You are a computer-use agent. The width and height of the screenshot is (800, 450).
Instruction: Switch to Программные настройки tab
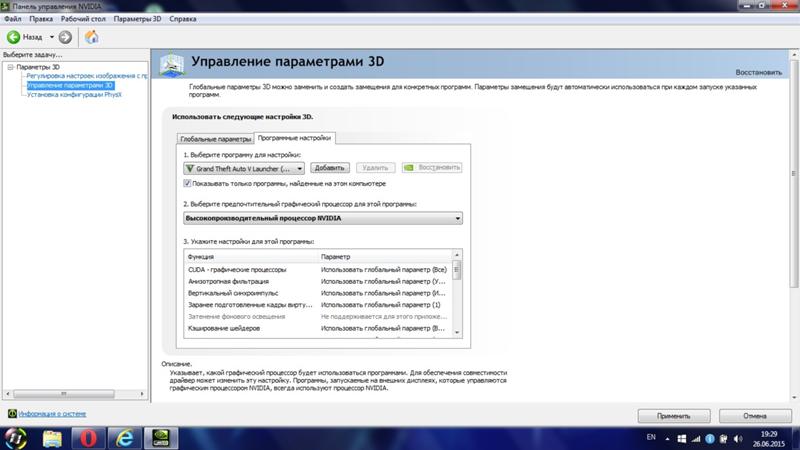[x=294, y=138]
